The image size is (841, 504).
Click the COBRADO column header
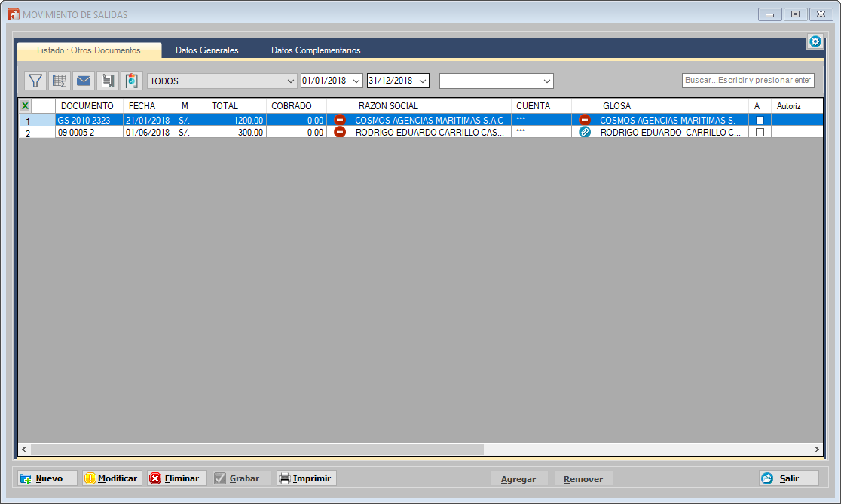tap(297, 105)
